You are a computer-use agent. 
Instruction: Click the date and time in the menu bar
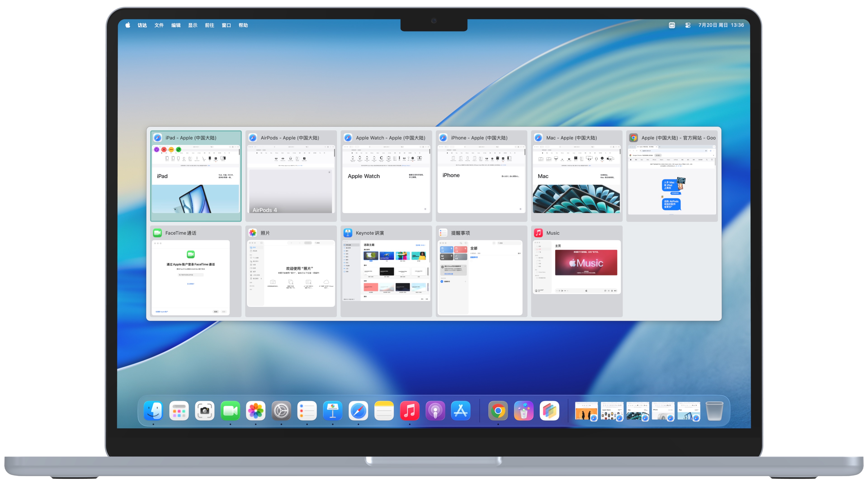tap(721, 25)
